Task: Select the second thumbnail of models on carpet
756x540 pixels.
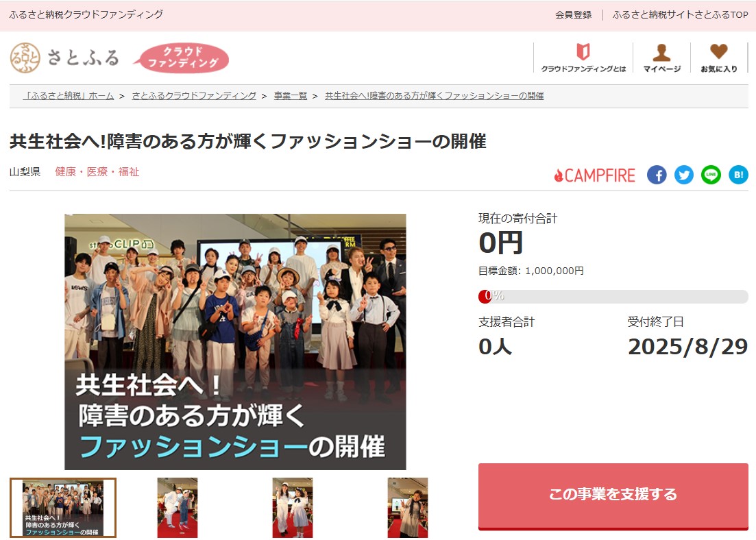Action: (178, 508)
